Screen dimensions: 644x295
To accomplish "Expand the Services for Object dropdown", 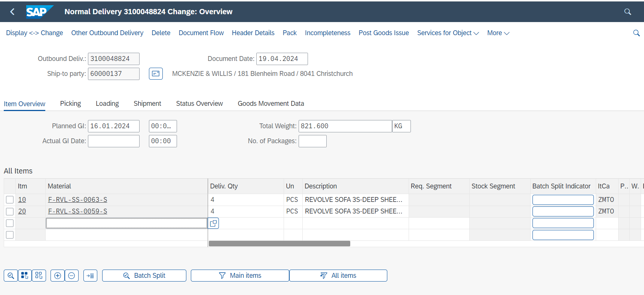I will pyautogui.click(x=448, y=33).
